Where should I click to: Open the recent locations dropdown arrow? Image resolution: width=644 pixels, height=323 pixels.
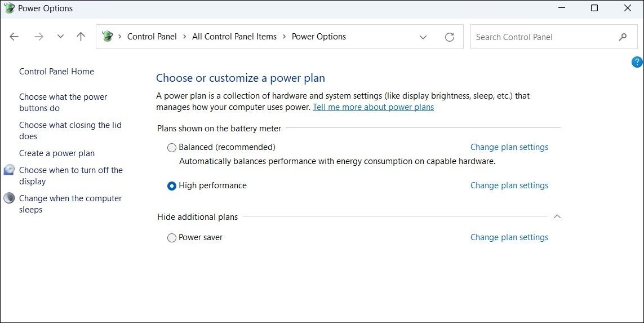(60, 37)
